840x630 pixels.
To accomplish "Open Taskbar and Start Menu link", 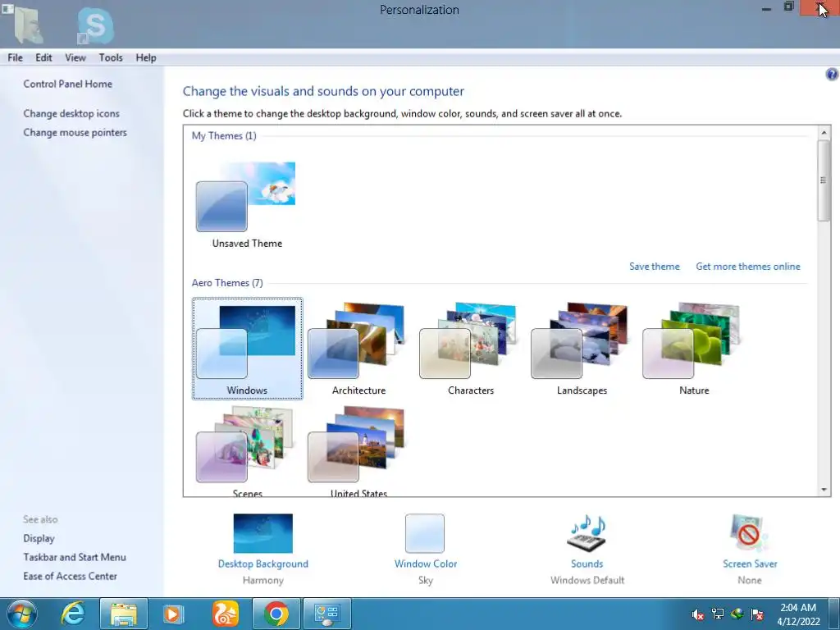I will pos(75,557).
